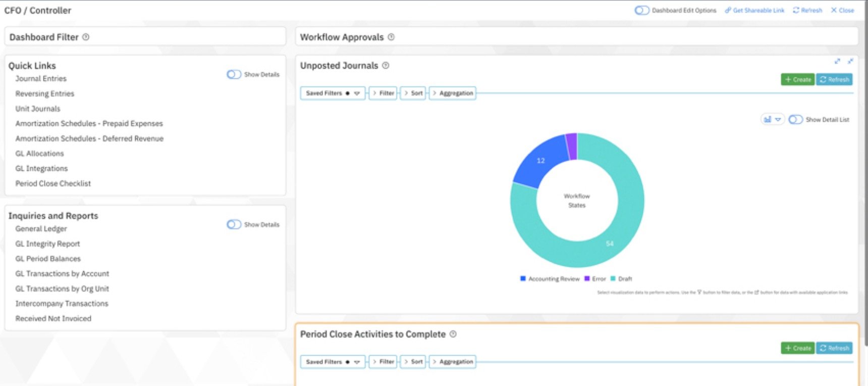The image size is (868, 386).
Task: Enable Show Detail List switch
Action: click(795, 120)
